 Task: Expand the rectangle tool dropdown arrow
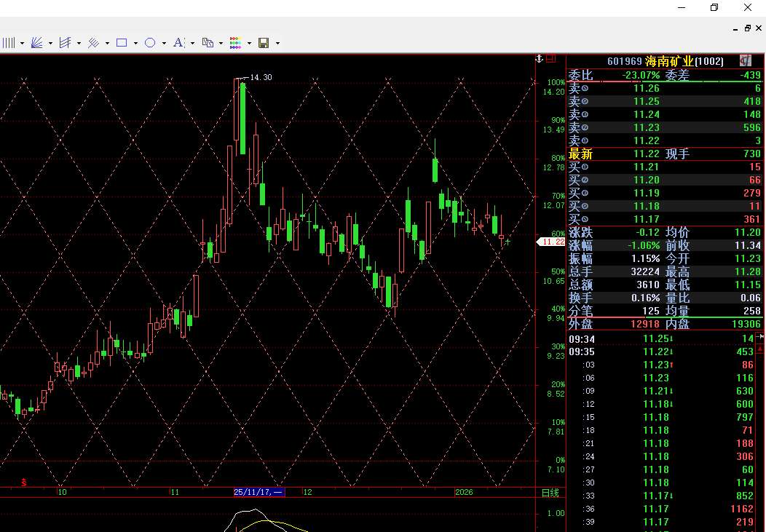[x=135, y=44]
